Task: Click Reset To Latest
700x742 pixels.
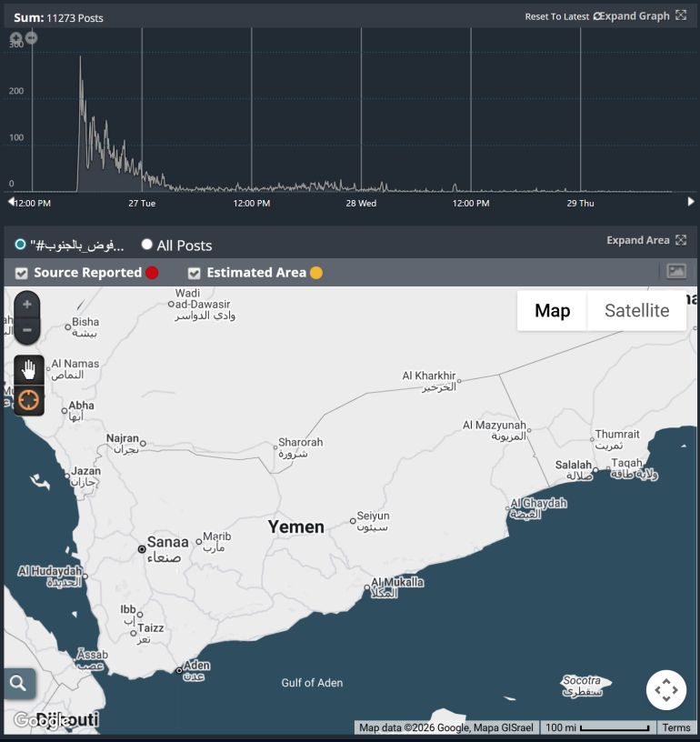Action: tap(556, 16)
